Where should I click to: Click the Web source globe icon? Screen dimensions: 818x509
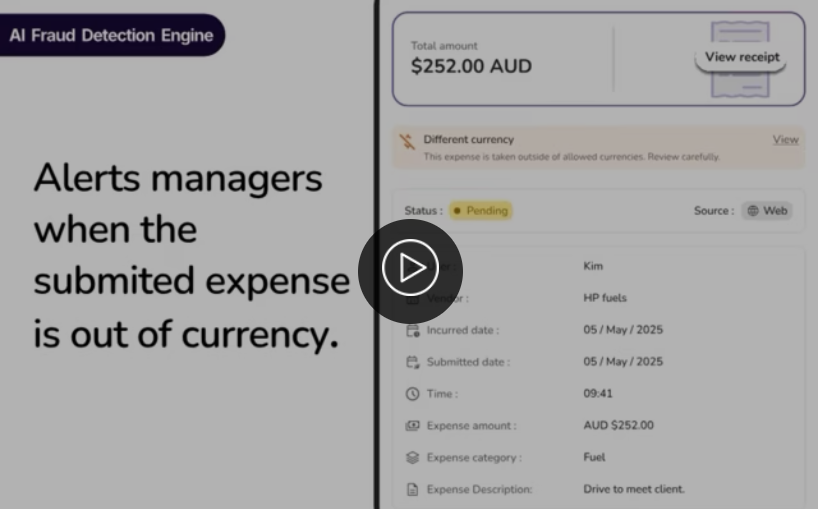pyautogui.click(x=753, y=211)
